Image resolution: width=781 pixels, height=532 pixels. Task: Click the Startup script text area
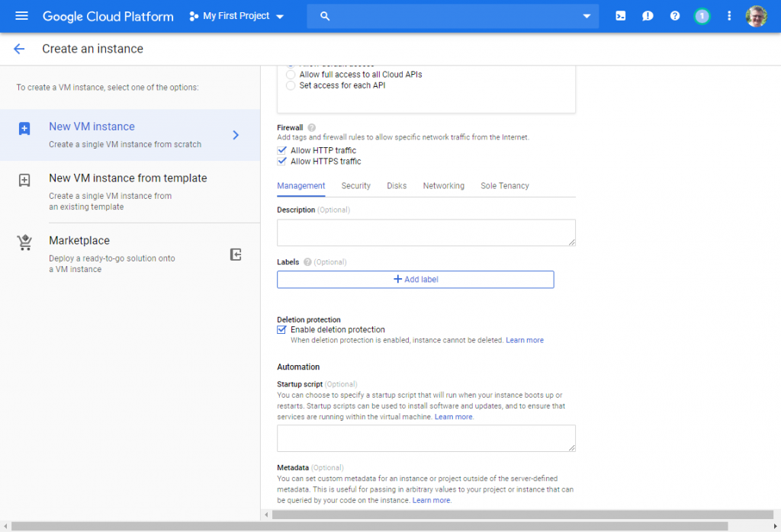point(426,438)
